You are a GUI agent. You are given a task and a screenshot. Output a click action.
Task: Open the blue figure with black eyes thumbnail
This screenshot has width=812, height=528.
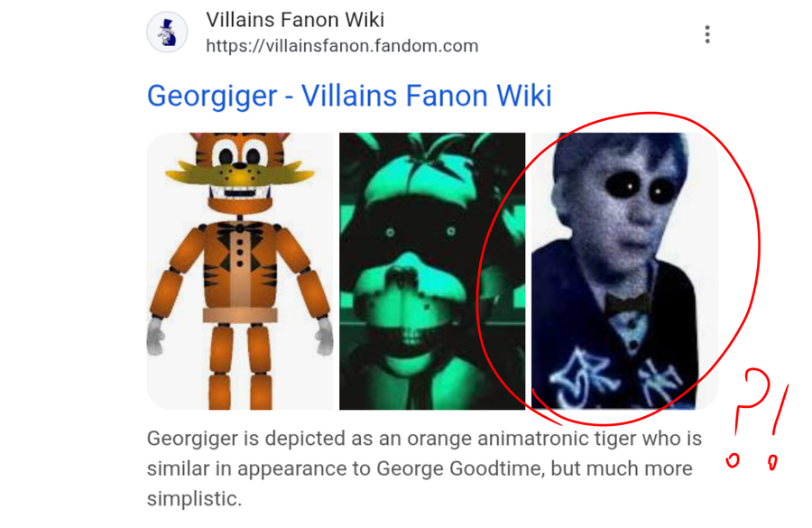tap(624, 271)
